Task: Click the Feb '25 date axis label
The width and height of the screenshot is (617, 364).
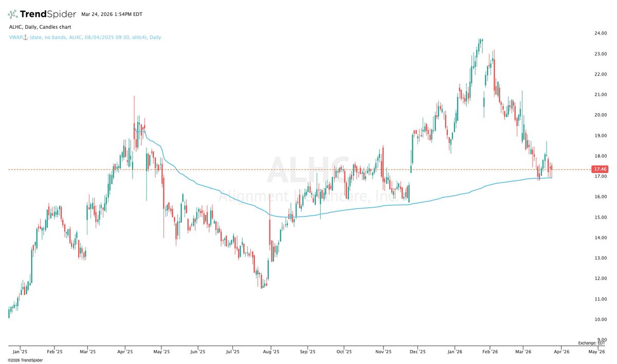Action: 55,352
